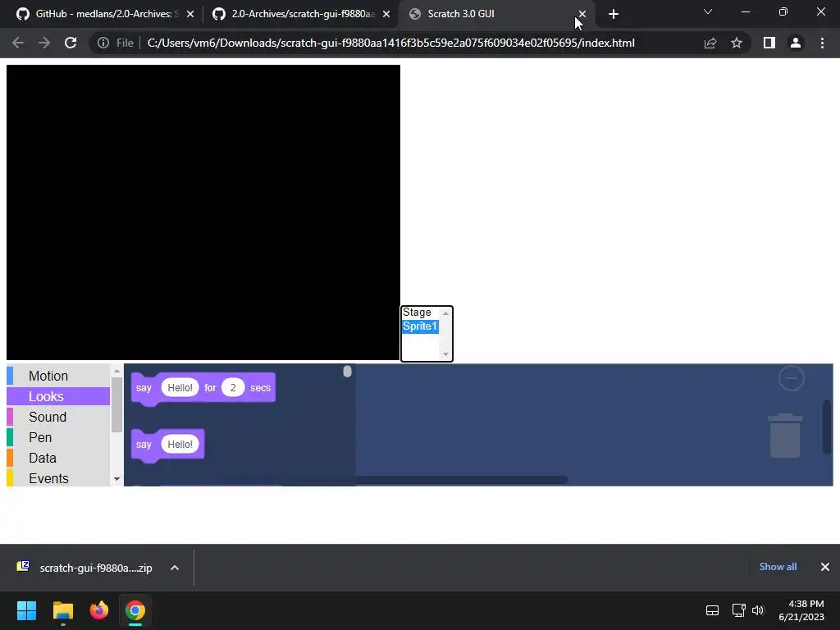840x630 pixels.
Task: Select the Motion block category
Action: pos(58,376)
